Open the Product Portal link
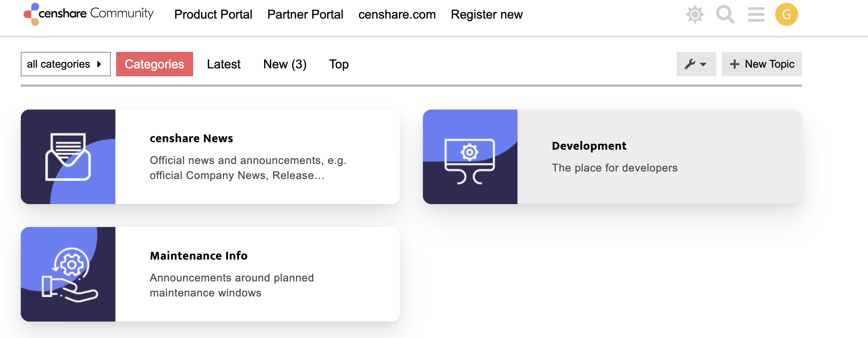868x338 pixels. [x=213, y=15]
